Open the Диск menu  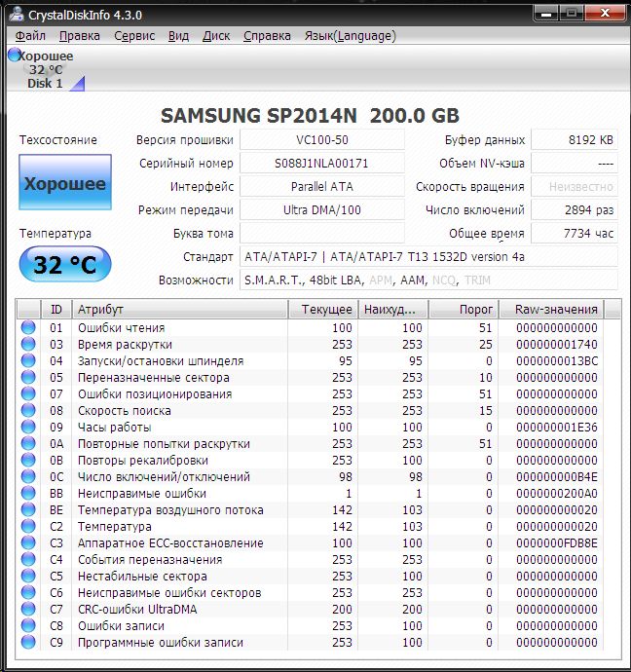point(216,36)
